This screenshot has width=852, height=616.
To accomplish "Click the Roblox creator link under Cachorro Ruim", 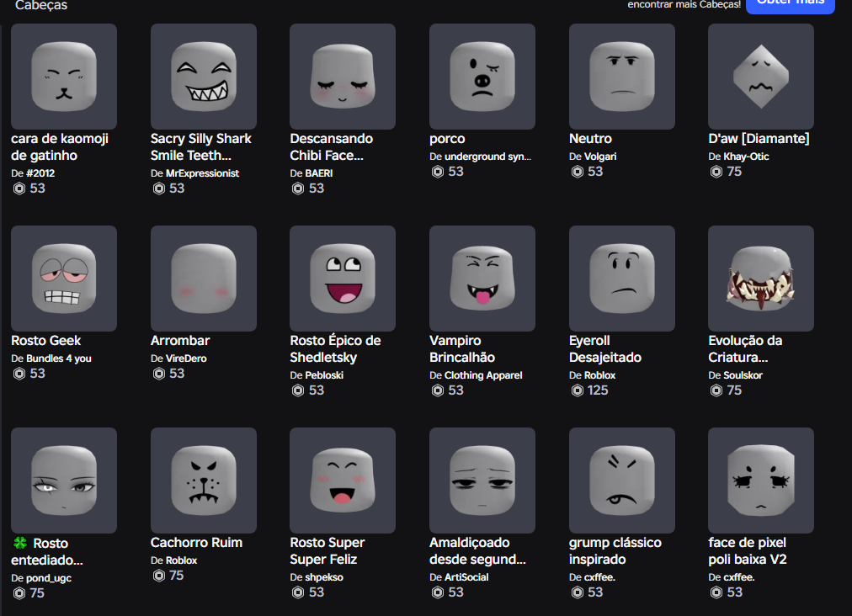I will point(182,560).
